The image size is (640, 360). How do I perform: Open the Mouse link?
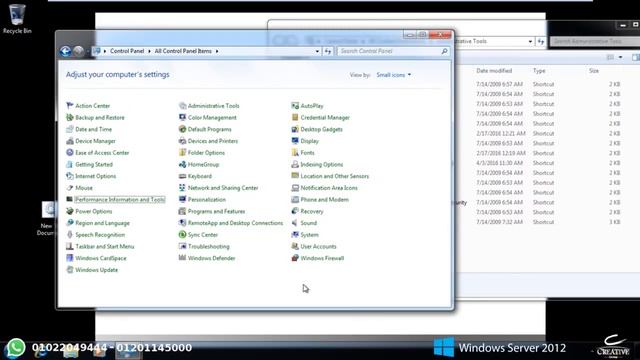coord(84,188)
